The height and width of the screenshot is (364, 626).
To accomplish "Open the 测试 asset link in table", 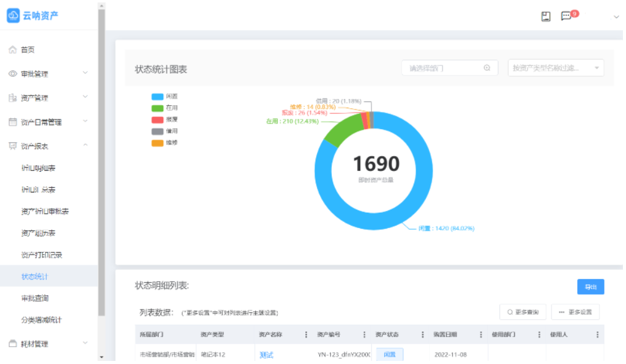I will 266,354.
